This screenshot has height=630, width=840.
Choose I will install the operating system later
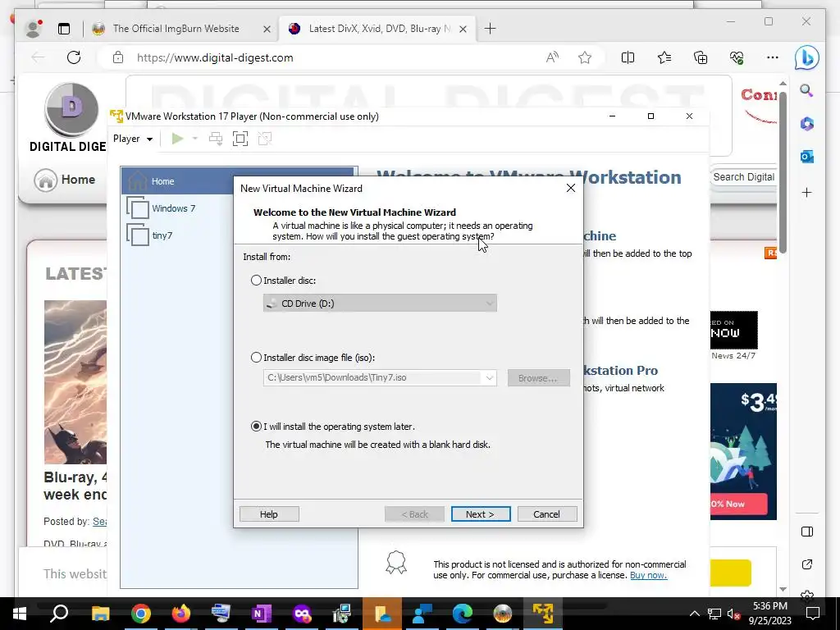click(x=256, y=427)
